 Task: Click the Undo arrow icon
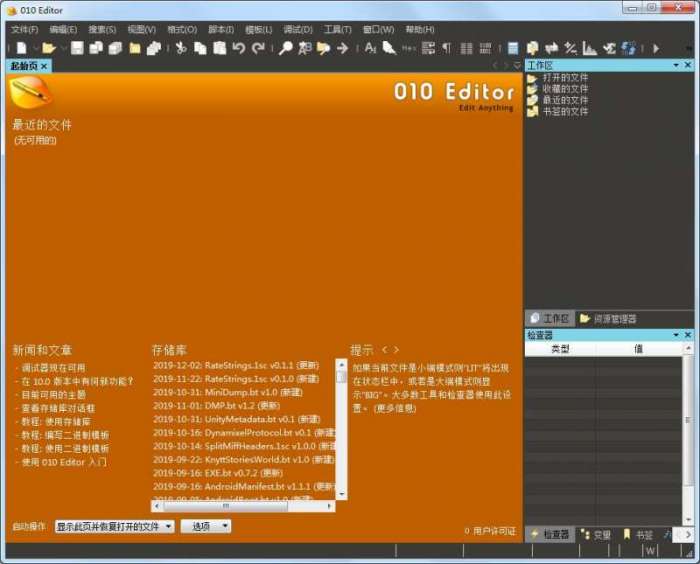(239, 48)
